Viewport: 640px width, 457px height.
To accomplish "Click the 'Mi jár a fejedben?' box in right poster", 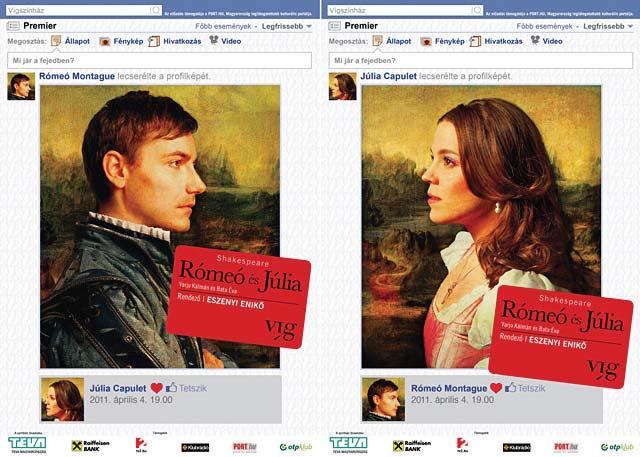I will [x=481, y=61].
